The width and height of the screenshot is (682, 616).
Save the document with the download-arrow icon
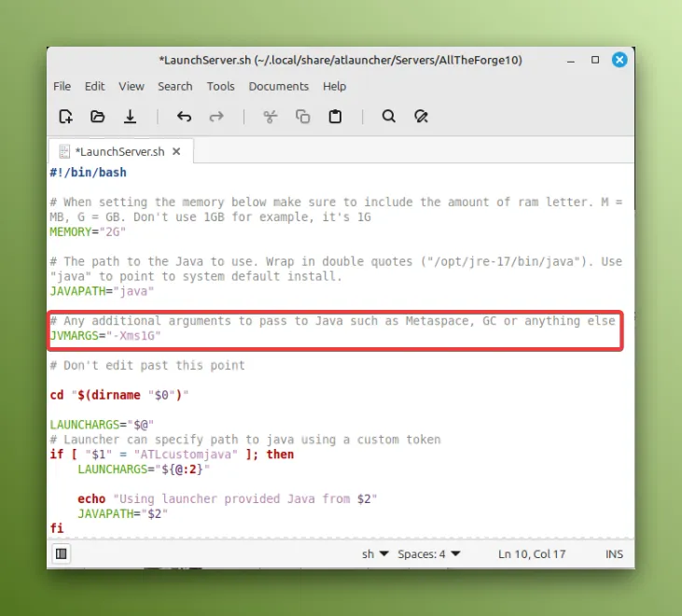(130, 117)
